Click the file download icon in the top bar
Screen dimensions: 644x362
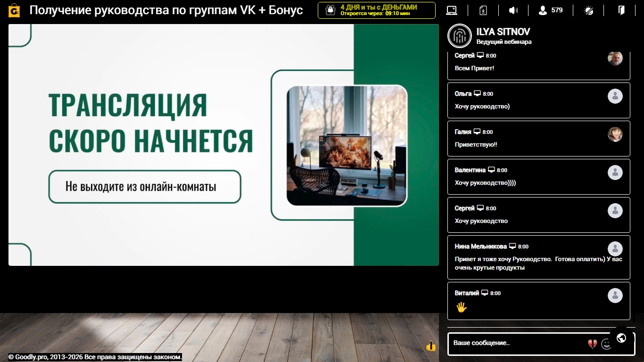[x=483, y=10]
